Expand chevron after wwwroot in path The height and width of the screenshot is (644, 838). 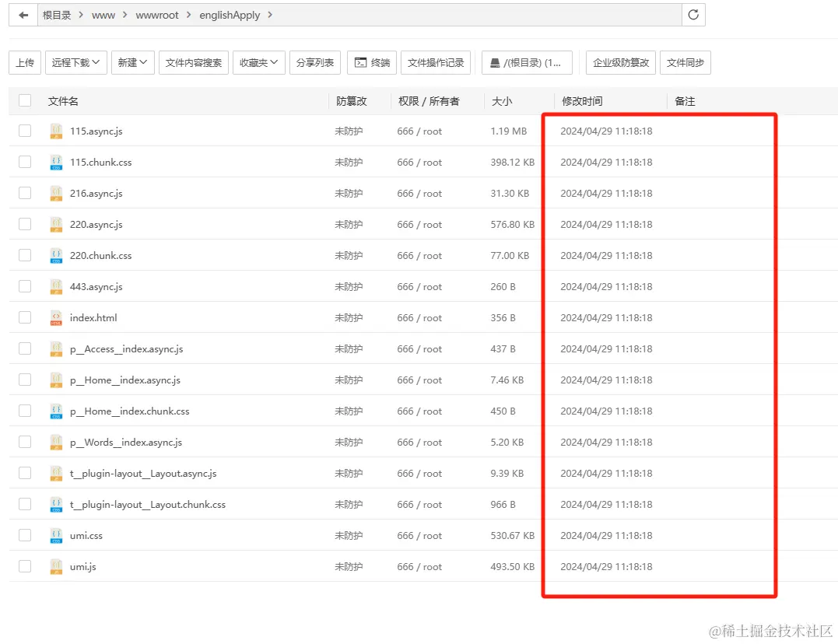[188, 15]
